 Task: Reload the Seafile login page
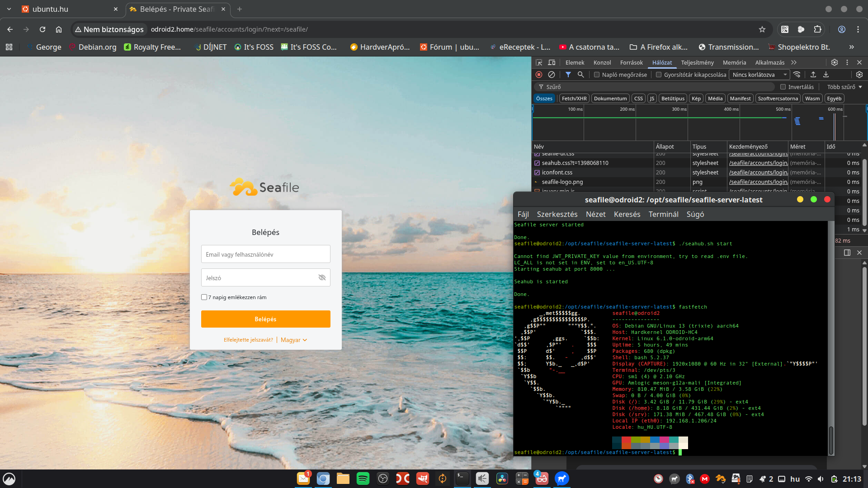[x=42, y=29]
